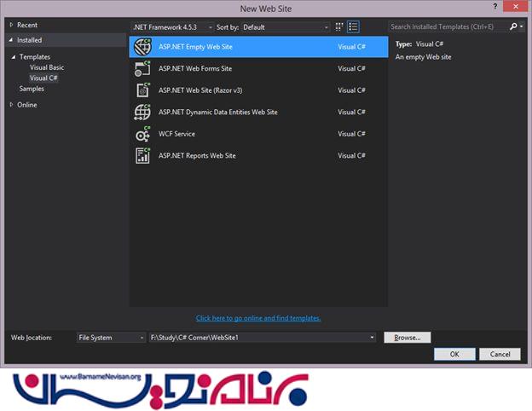
Task: Follow the go online and find templates link
Action: pos(258,318)
